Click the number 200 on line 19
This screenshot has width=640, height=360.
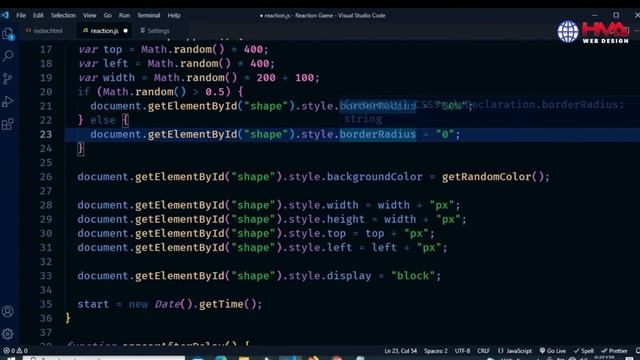pos(266,78)
